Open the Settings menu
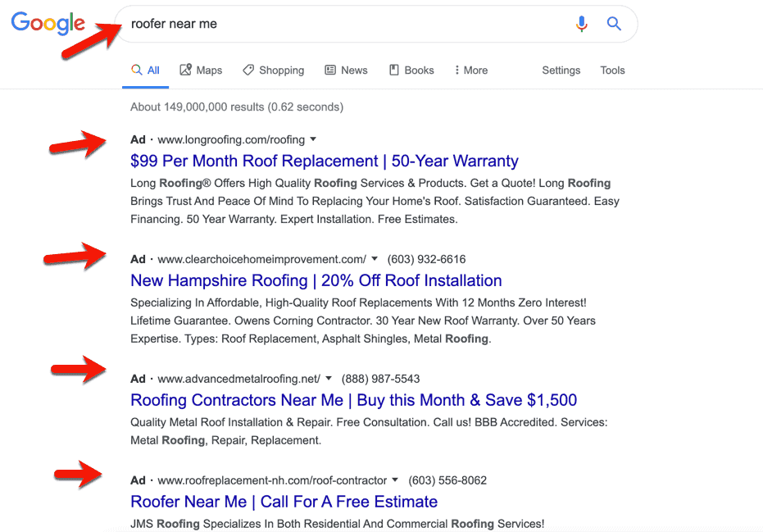Image resolution: width=763 pixels, height=532 pixels. [x=561, y=70]
